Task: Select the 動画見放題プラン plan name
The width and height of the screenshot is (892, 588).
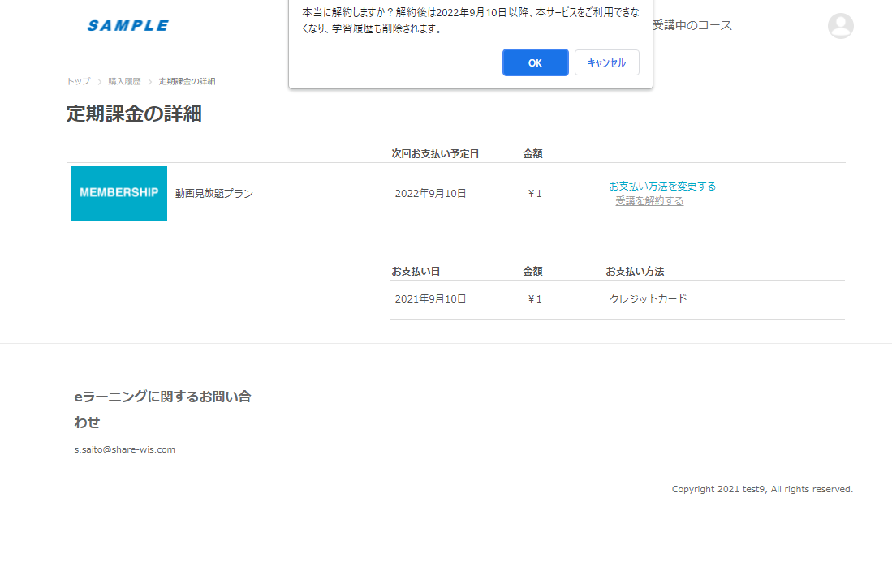Action: 214,193
